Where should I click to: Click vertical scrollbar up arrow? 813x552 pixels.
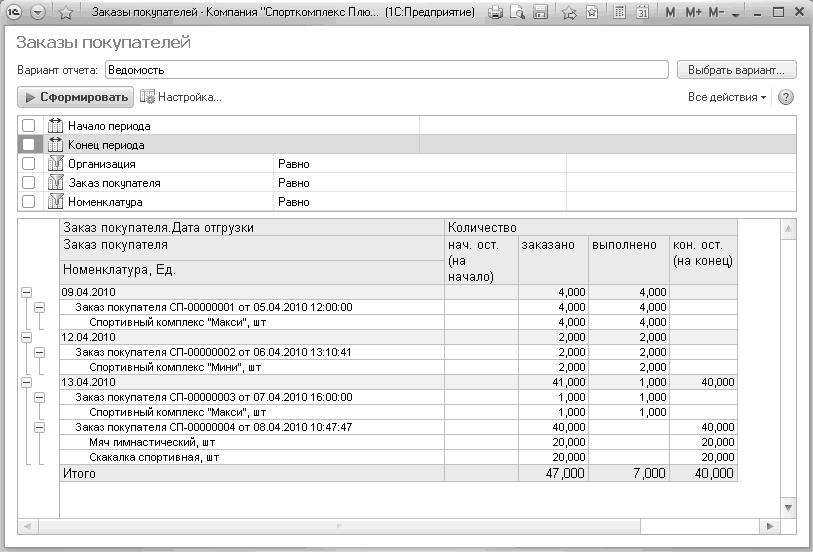coord(788,229)
